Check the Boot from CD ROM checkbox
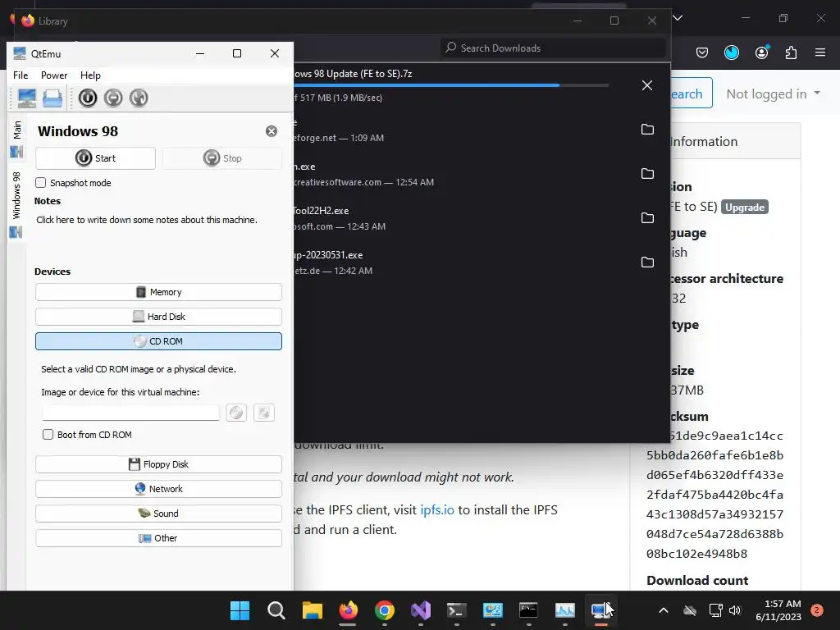 [48, 435]
